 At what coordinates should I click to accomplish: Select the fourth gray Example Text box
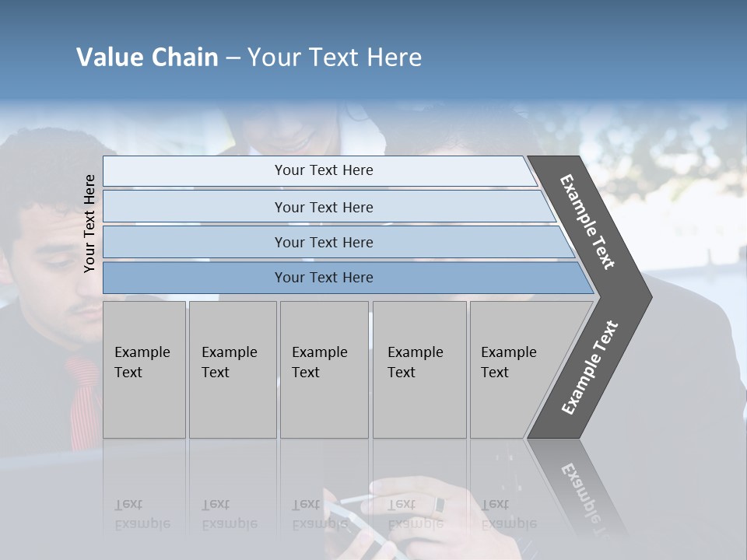click(x=419, y=369)
